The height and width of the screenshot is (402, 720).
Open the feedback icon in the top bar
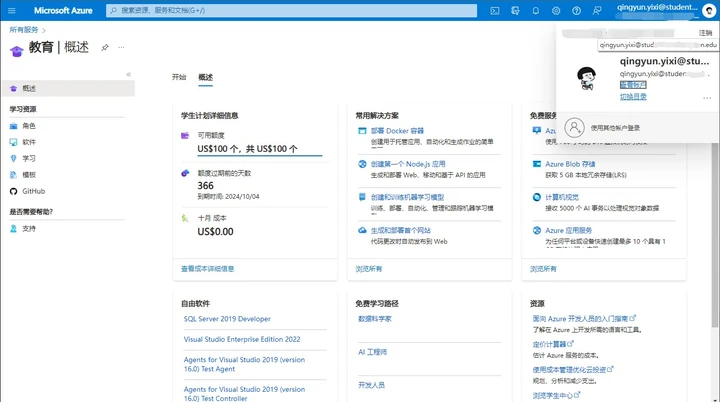pos(596,11)
